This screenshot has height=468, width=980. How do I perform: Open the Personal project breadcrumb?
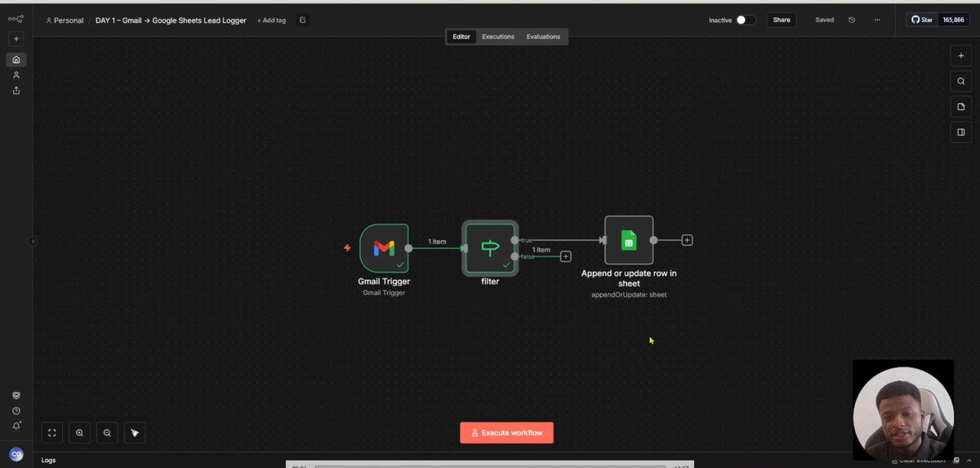(65, 20)
